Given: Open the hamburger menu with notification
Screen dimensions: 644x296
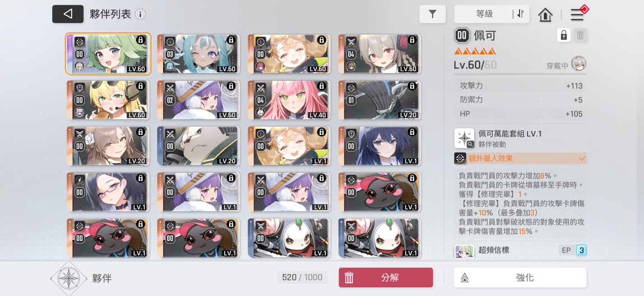Looking at the screenshot, I should (x=578, y=15).
